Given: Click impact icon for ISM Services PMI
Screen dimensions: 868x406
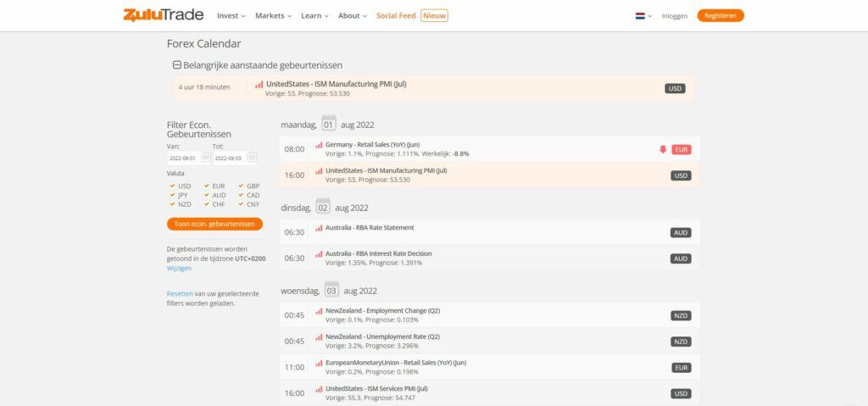Looking at the screenshot, I should point(319,389).
